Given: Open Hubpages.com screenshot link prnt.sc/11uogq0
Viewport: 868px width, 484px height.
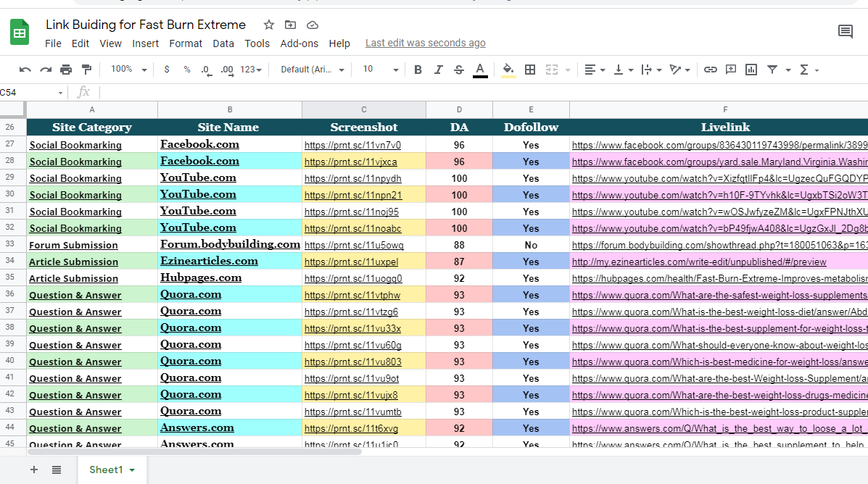Looking at the screenshot, I should point(353,278).
